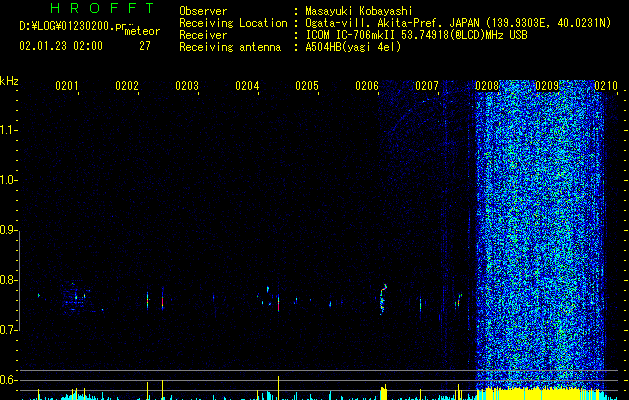Click the curved meteor echo after 0206
The height and width of the screenshot is (400, 629).
tap(383, 299)
